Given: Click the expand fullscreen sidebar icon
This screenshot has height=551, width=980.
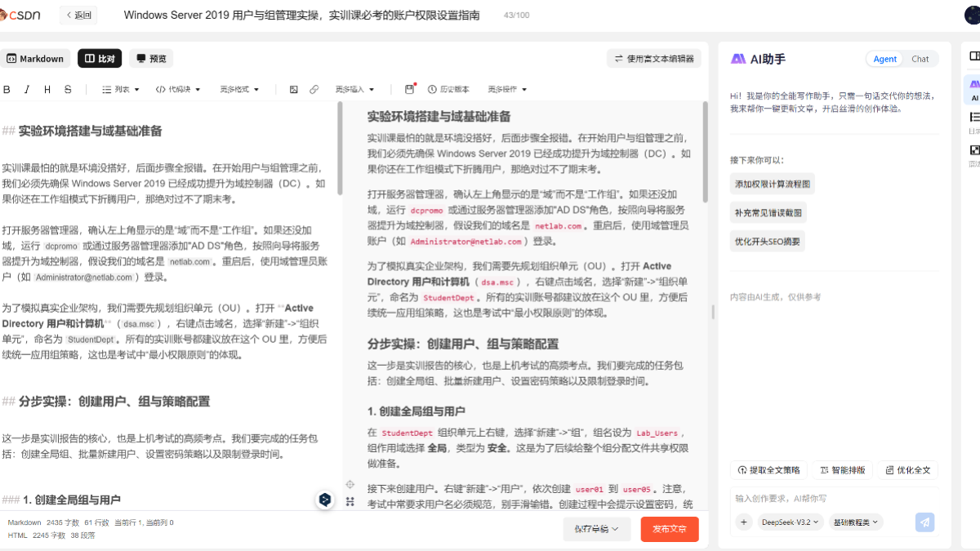Looking at the screenshot, I should (973, 153).
